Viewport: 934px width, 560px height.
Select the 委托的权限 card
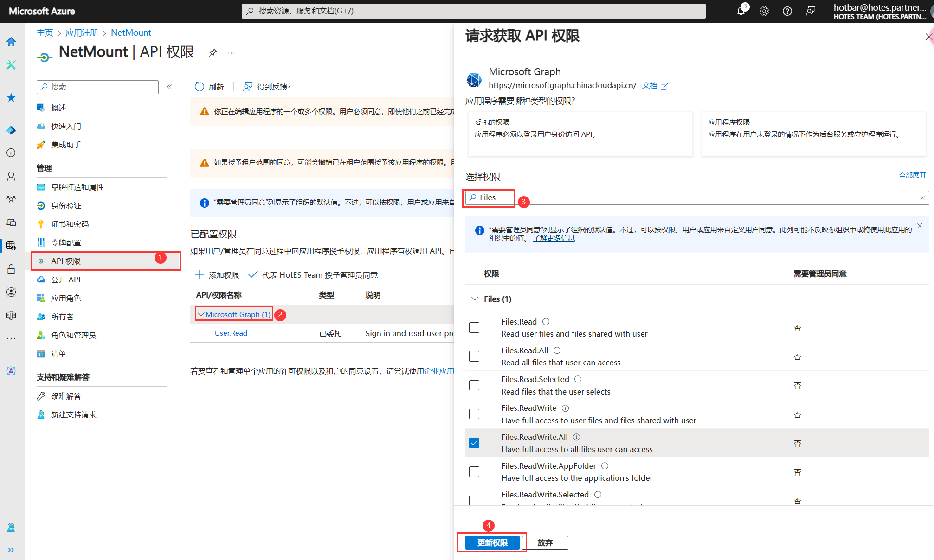tap(580, 134)
